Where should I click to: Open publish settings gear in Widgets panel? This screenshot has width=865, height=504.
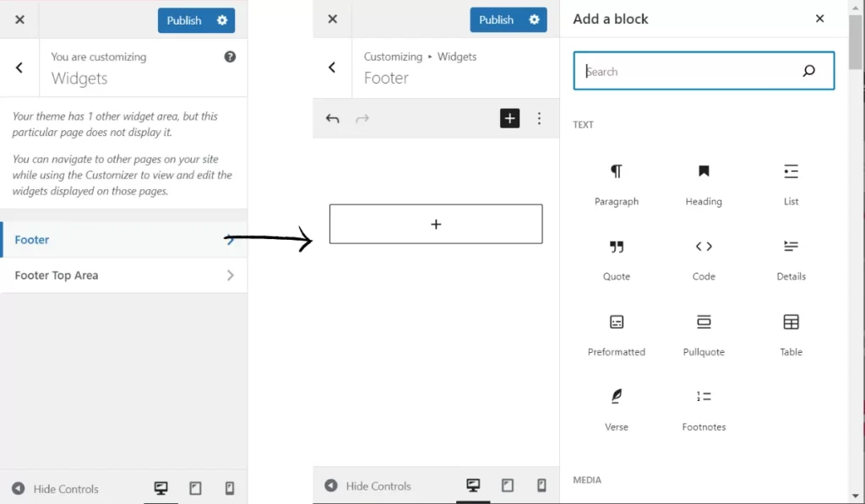[222, 20]
